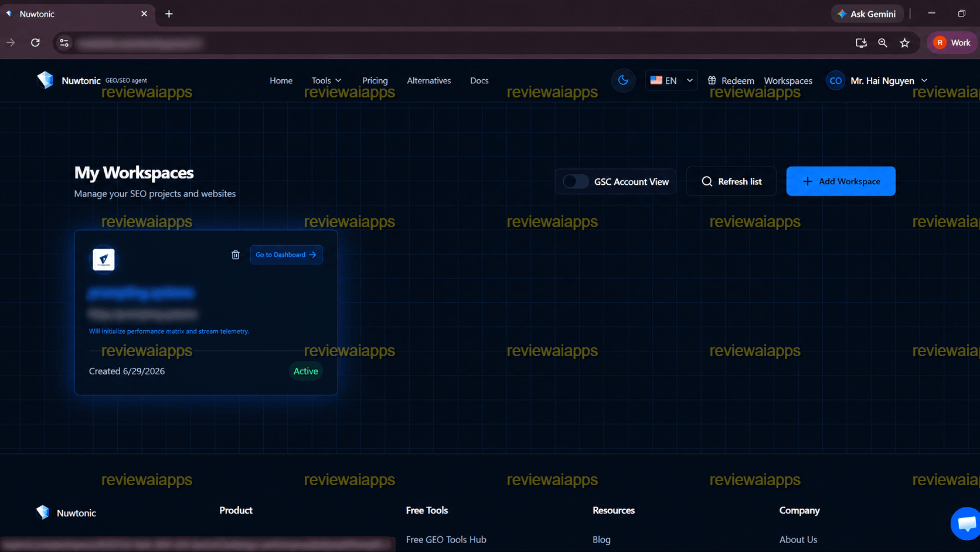Go to Home page

coord(281,80)
